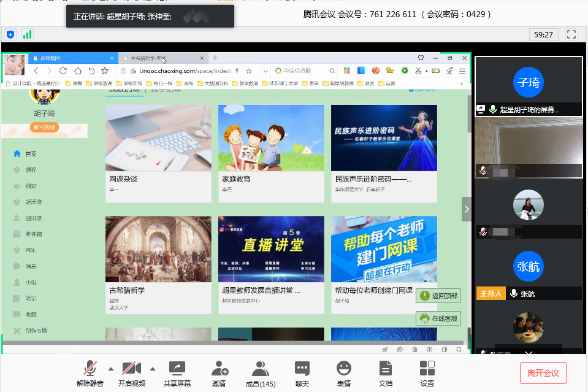Open the address bar dropdown arrow

point(266,70)
